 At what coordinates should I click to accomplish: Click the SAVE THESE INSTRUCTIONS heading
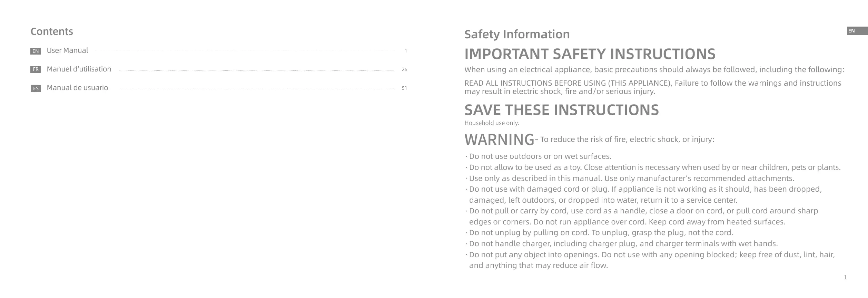[x=561, y=110]
